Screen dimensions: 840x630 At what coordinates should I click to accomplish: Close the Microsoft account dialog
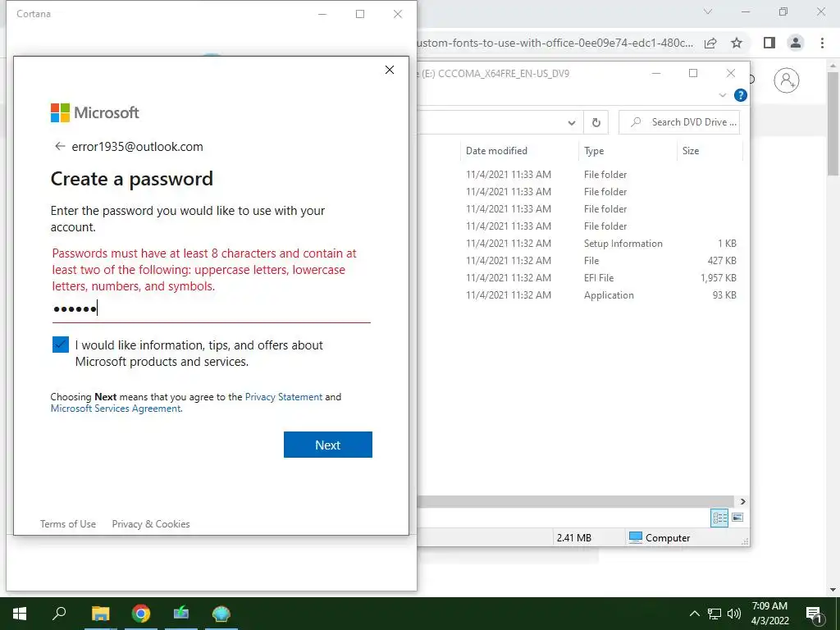[390, 70]
